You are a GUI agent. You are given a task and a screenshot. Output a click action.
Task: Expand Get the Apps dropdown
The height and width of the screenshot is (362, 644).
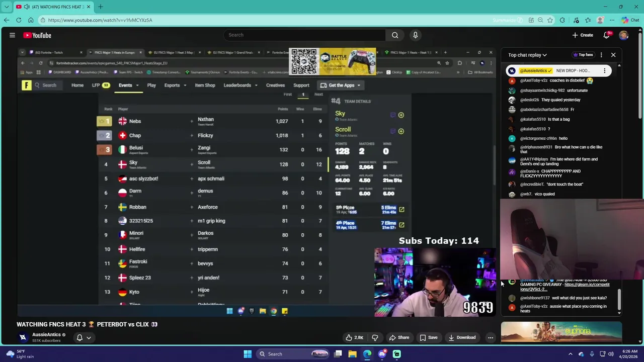pyautogui.click(x=341, y=85)
